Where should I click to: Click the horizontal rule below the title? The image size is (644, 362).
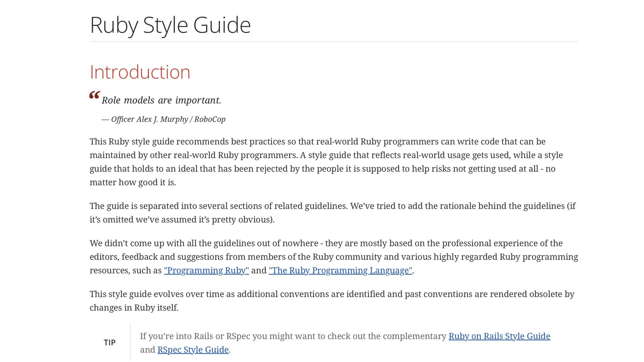coord(334,42)
